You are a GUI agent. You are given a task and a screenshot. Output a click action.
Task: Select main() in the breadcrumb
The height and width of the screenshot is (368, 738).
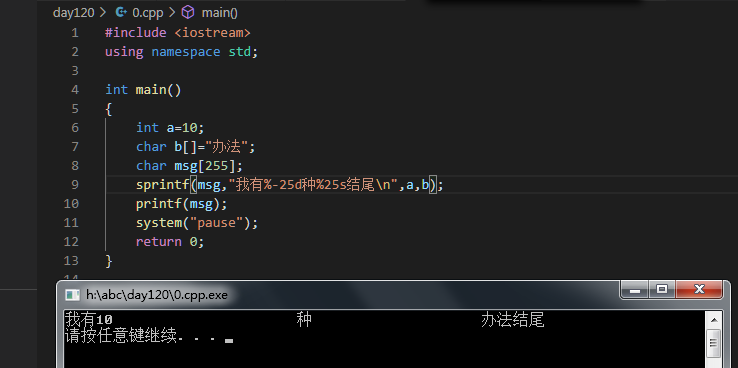click(219, 13)
